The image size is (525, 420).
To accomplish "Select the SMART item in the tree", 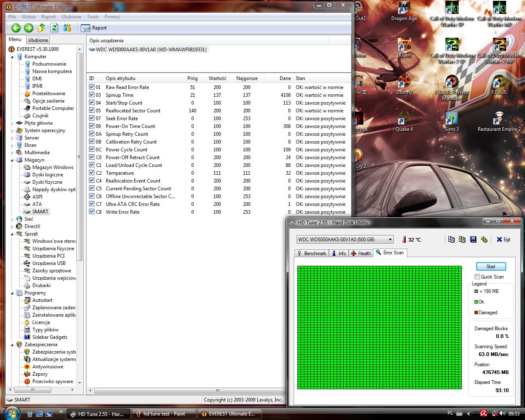I will 36,212.
